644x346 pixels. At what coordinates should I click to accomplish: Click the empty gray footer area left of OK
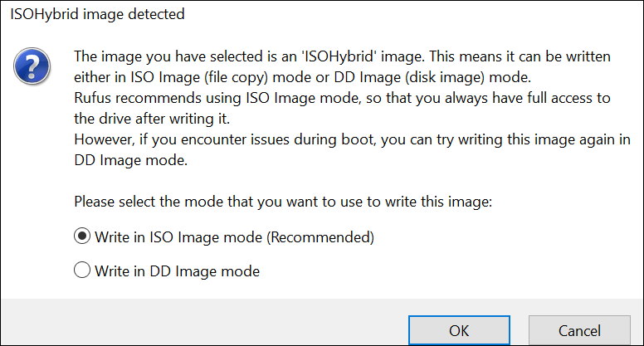tap(204, 322)
